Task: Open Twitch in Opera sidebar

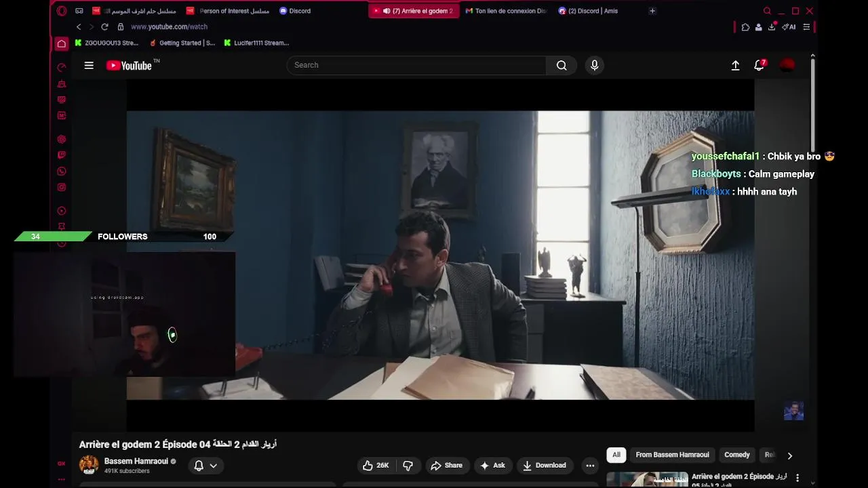Action: point(62,155)
